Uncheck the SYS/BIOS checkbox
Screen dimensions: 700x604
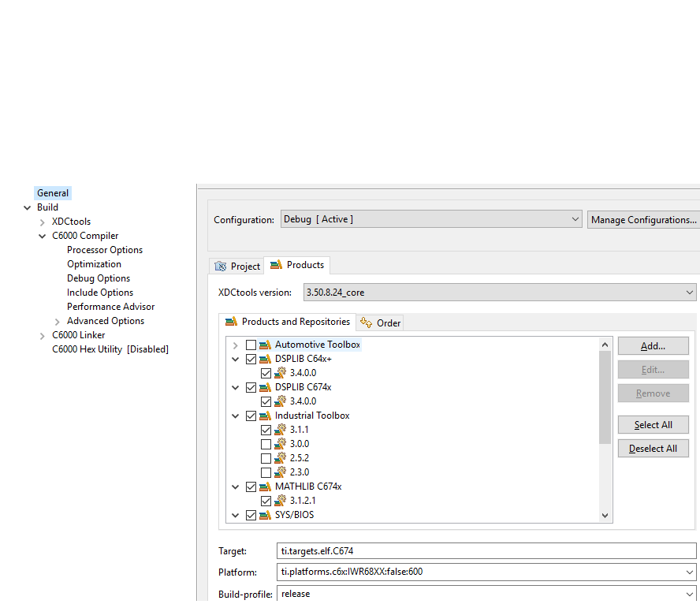tap(251, 515)
